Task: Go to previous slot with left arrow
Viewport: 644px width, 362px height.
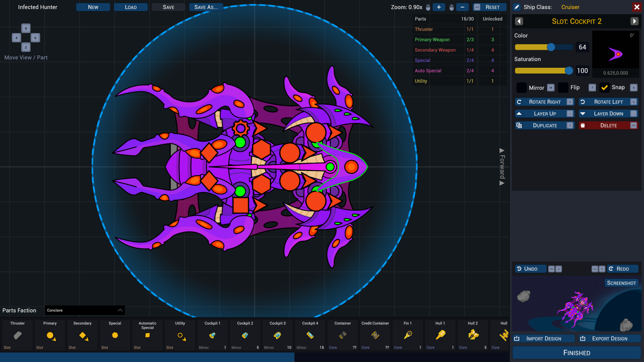Action: tap(519, 21)
